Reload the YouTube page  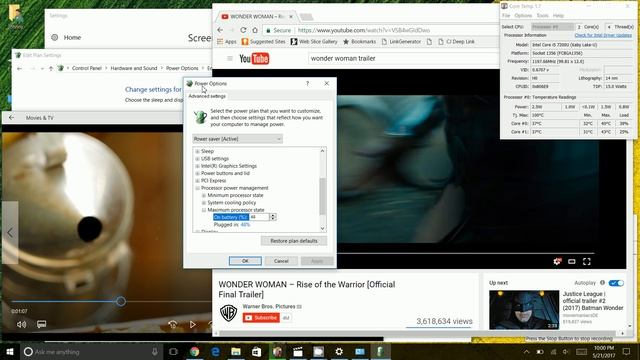[x=243, y=30]
